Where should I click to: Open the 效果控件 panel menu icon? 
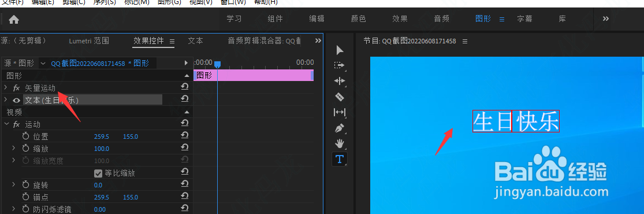pos(172,41)
